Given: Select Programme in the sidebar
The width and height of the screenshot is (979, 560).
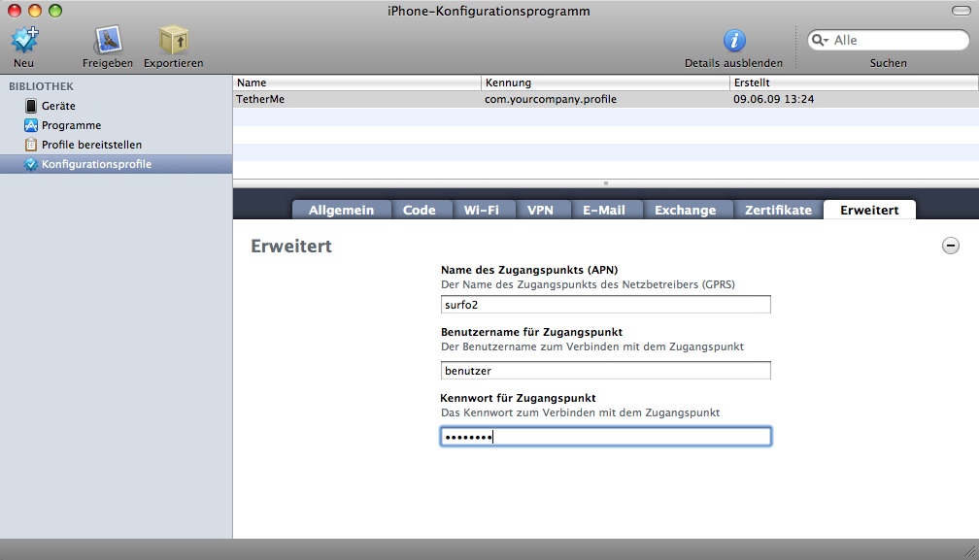Looking at the screenshot, I should (x=71, y=125).
